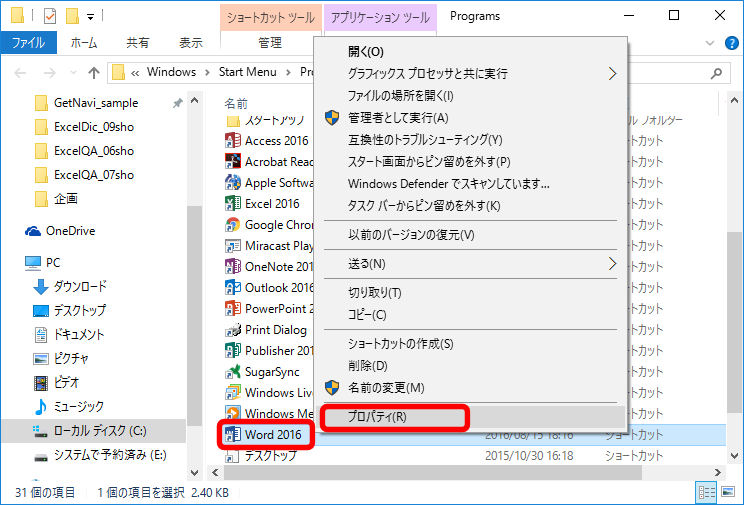Click Windows in the address breadcrumb
744x505 pixels.
171,72
